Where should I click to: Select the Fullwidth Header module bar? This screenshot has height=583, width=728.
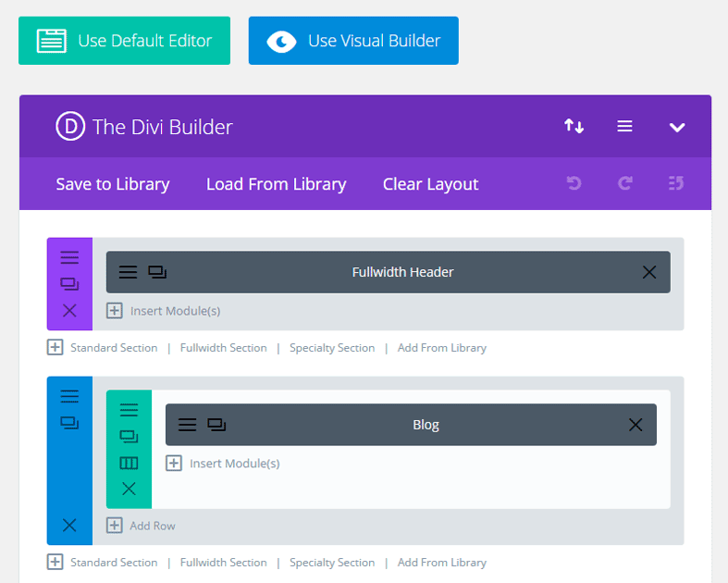click(x=389, y=272)
